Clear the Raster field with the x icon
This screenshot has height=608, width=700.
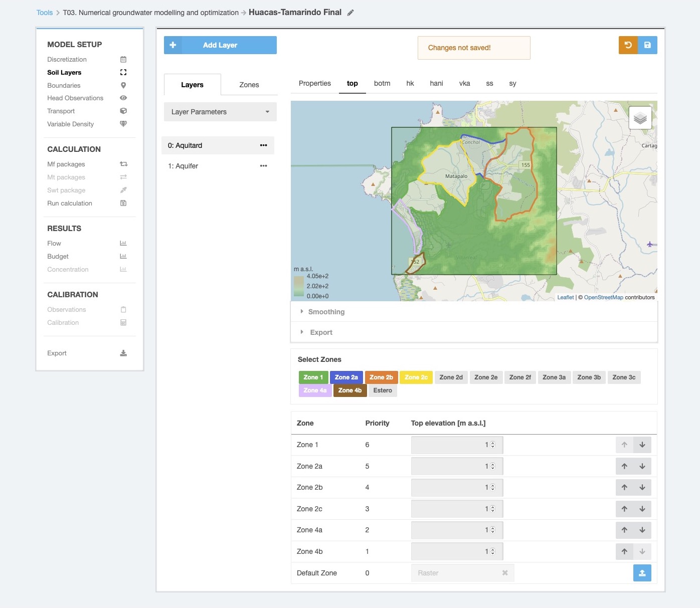click(505, 573)
